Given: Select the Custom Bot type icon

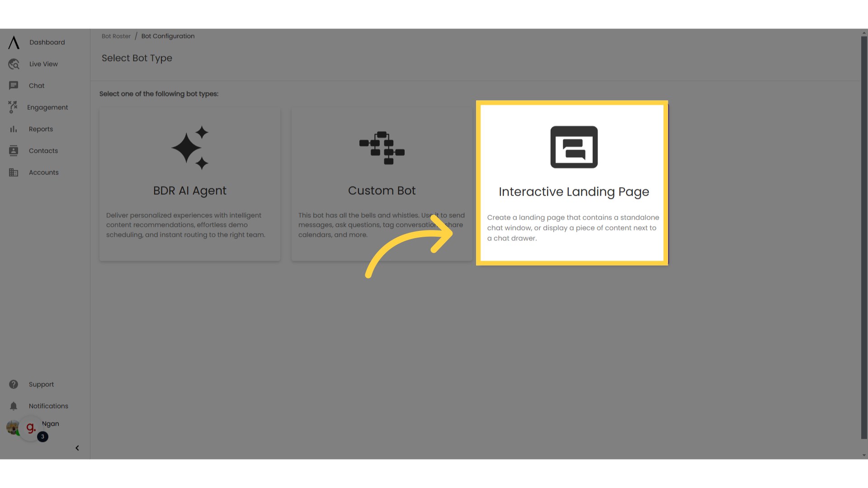Looking at the screenshot, I should coord(382,147).
